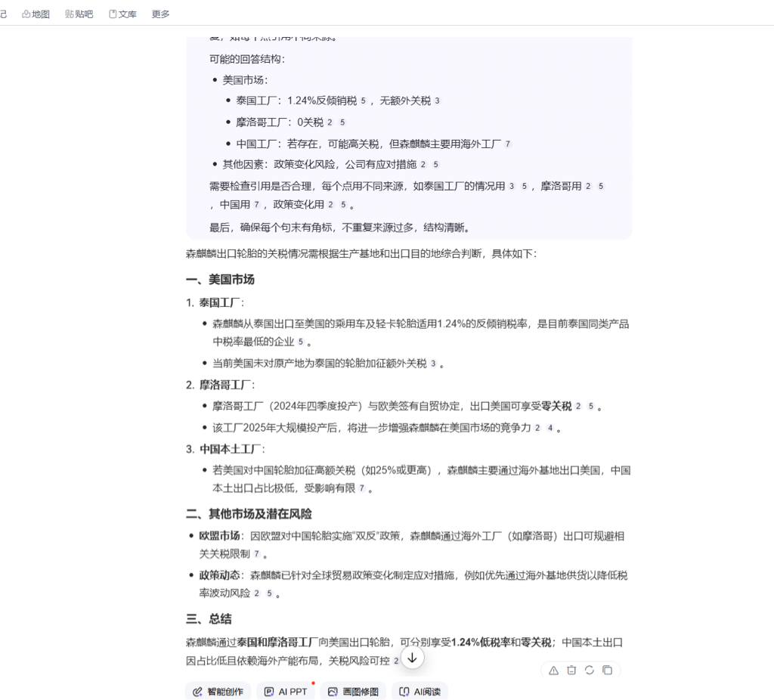This screenshot has height=700, width=774.
Task: Go to 文库 in top navigation
Action: pos(122,14)
